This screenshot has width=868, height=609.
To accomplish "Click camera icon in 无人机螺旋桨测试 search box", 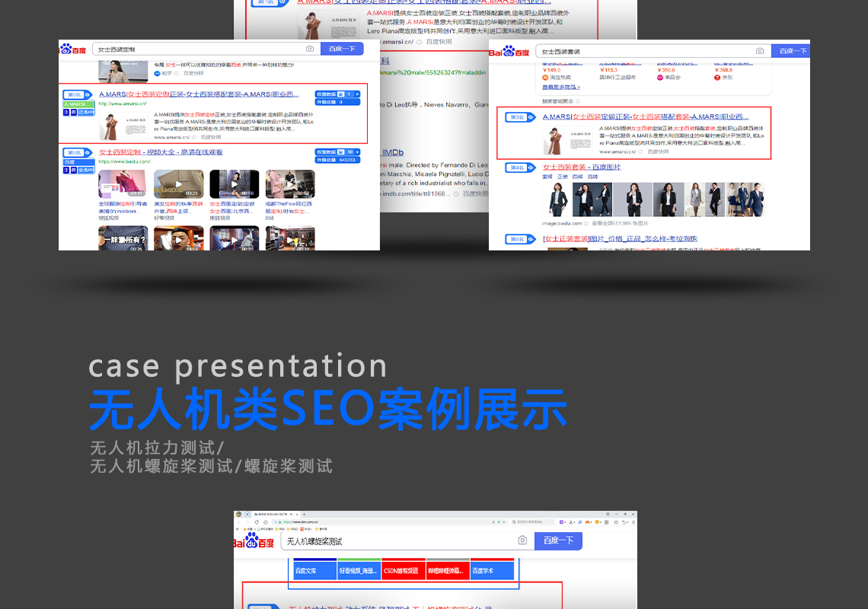I will click(522, 540).
